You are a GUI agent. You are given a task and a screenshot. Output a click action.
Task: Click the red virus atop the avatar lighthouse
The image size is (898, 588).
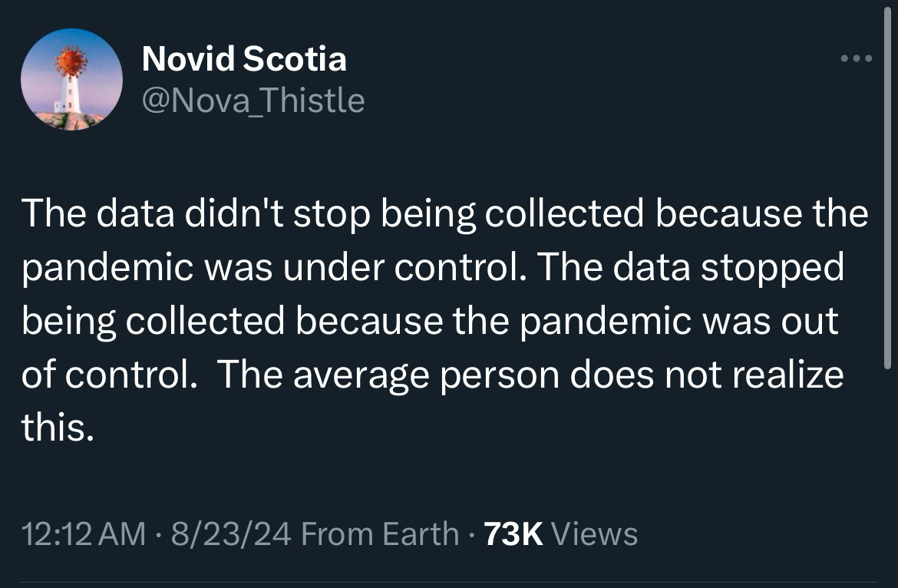coord(71,61)
